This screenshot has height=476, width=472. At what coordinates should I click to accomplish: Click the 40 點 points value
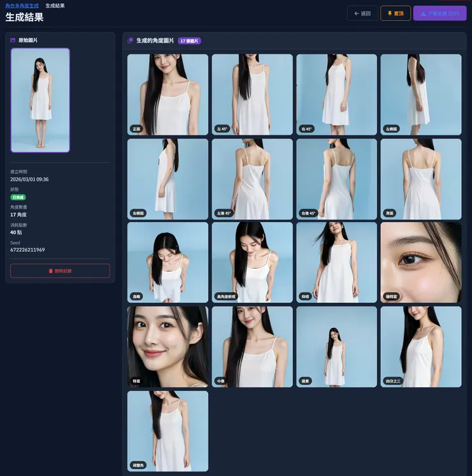[x=16, y=232]
